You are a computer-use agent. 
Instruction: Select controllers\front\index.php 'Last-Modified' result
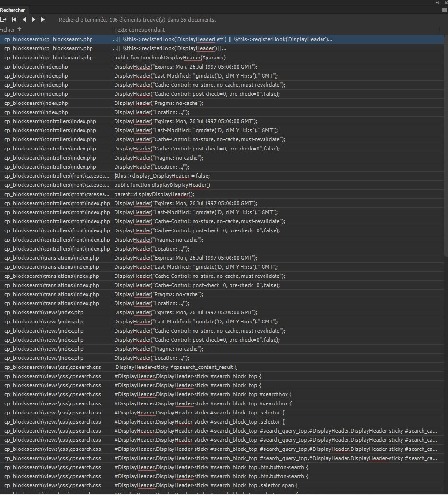(x=222, y=212)
